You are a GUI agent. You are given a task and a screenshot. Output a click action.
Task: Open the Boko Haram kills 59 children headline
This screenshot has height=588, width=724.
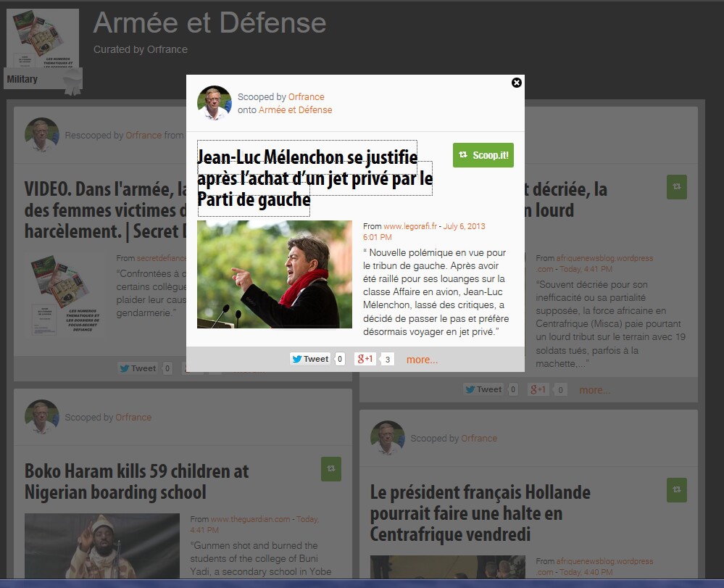pos(137,481)
